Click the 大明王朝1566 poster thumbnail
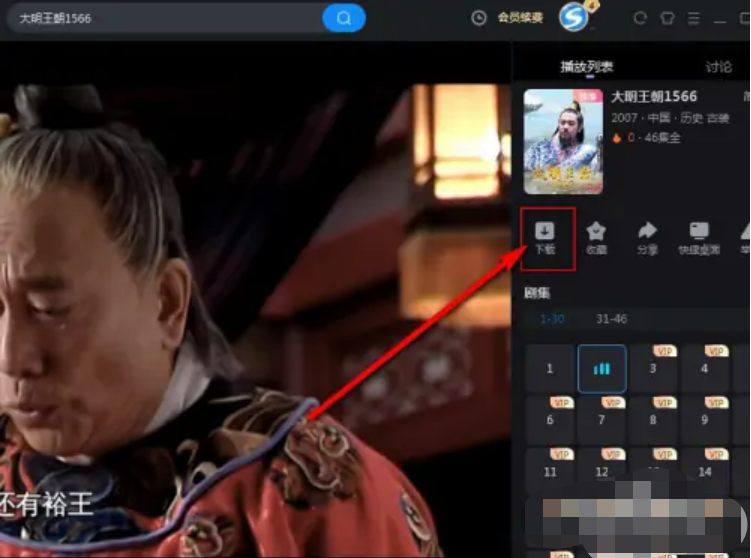The width and height of the screenshot is (751, 558). point(563,141)
